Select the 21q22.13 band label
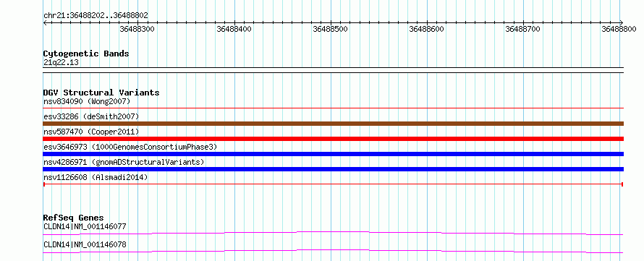 [61, 62]
